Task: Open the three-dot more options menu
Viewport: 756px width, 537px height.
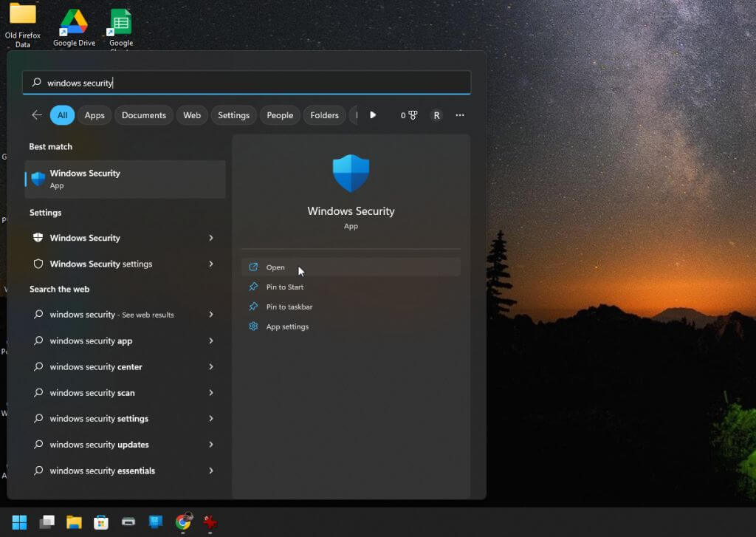Action: (460, 115)
